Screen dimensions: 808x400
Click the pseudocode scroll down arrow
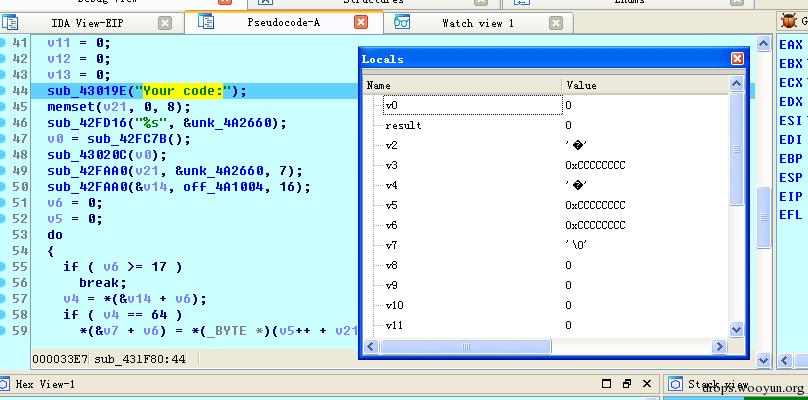click(764, 360)
